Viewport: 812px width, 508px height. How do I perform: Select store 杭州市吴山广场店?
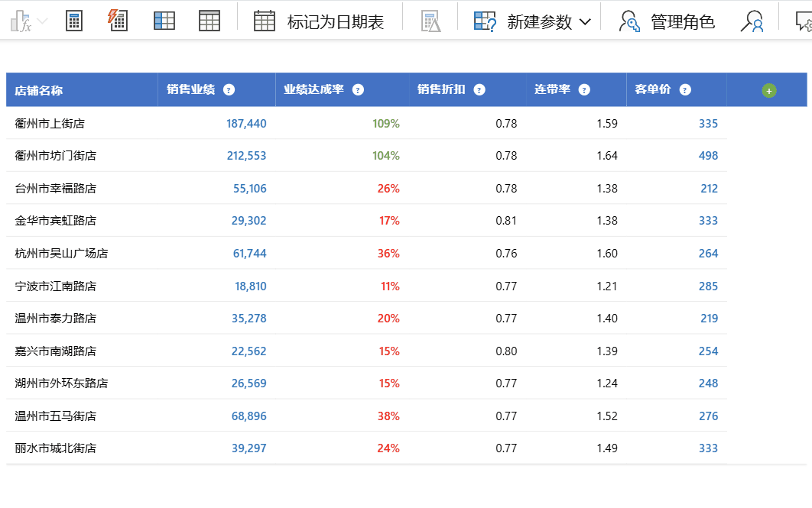coord(61,254)
